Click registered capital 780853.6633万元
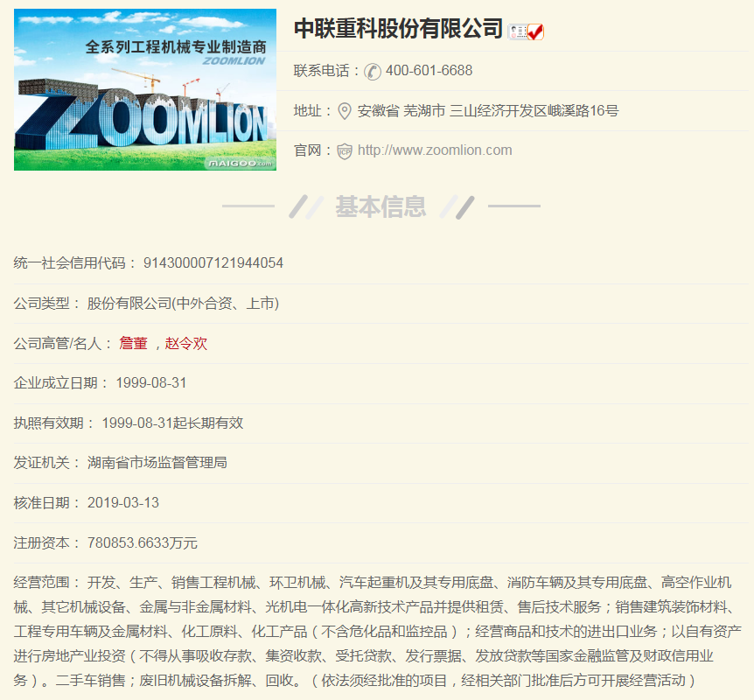The image size is (754, 700). point(143,542)
